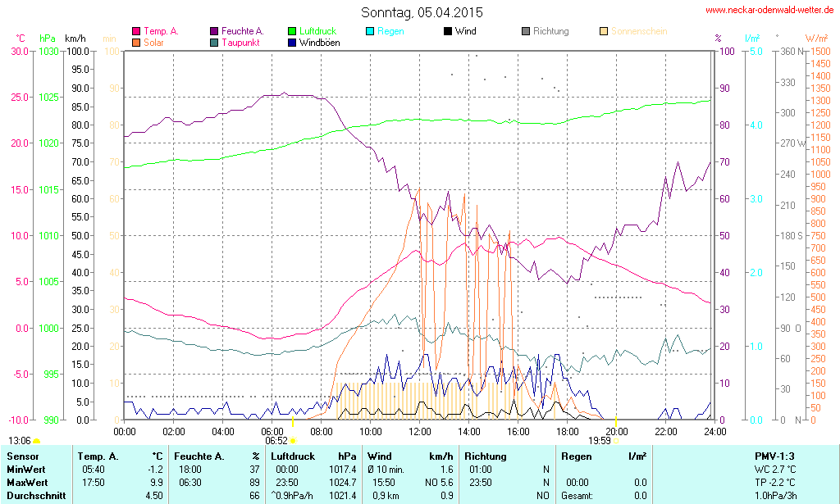Screen dimensions: 840x504
Task: Click the yellow sun icon beside 13:06
Action: (36, 441)
